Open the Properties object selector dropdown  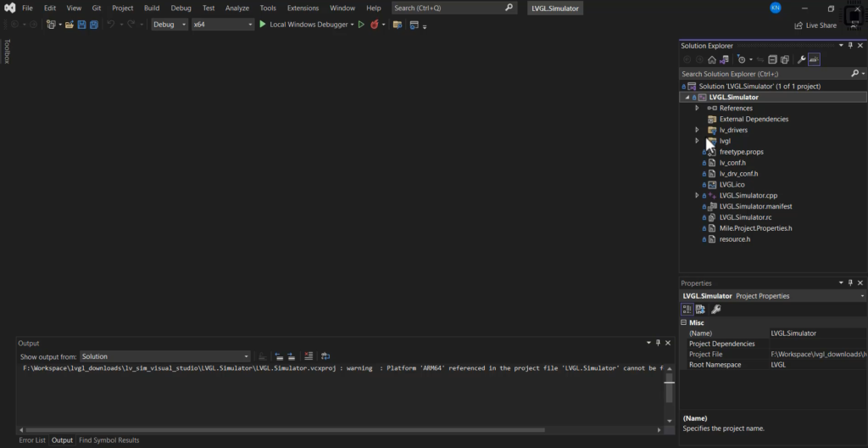point(862,296)
